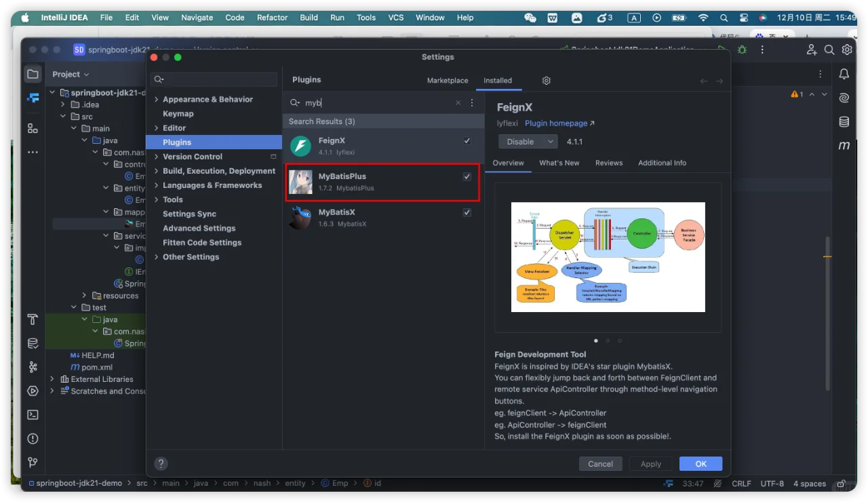
Task: Open the Terminal tool window
Action: pos(33,414)
